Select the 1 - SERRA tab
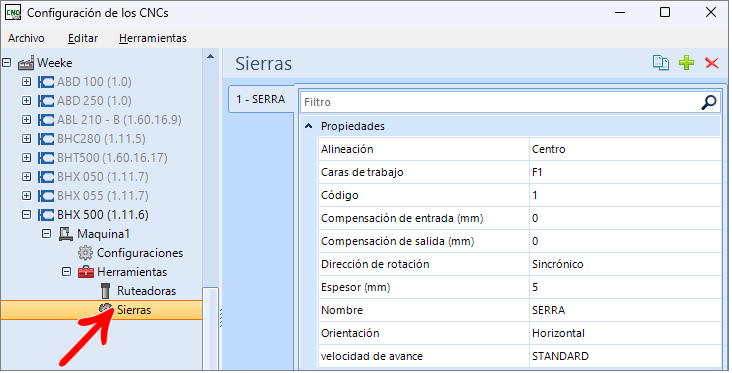The height and width of the screenshot is (373, 732). point(260,99)
